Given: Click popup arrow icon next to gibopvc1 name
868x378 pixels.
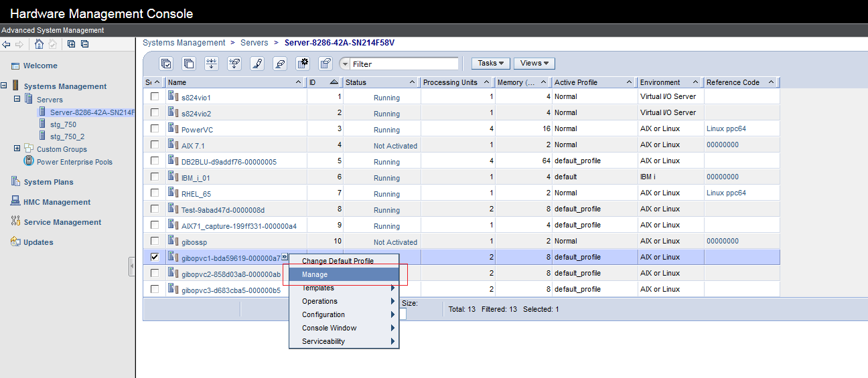Looking at the screenshot, I should [285, 257].
